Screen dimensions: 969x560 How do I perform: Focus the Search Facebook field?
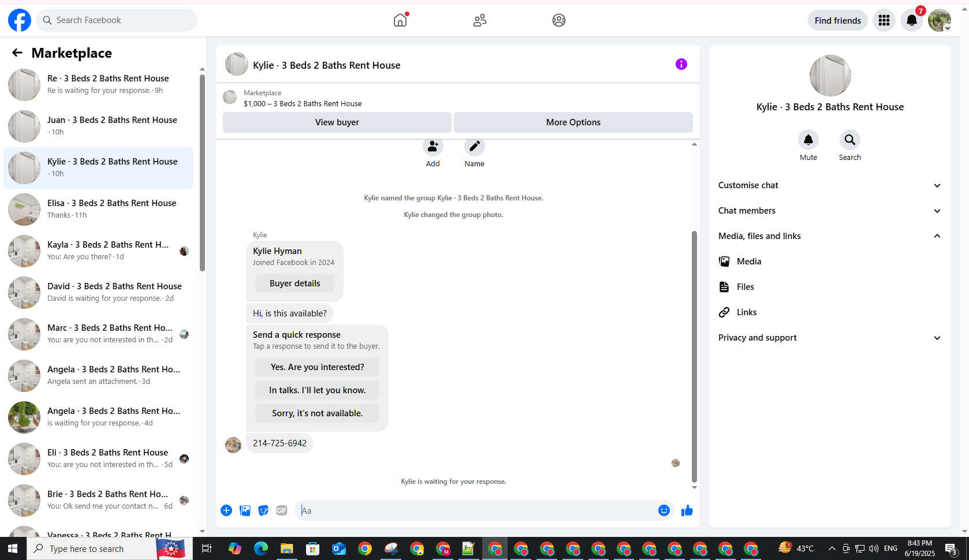(117, 20)
